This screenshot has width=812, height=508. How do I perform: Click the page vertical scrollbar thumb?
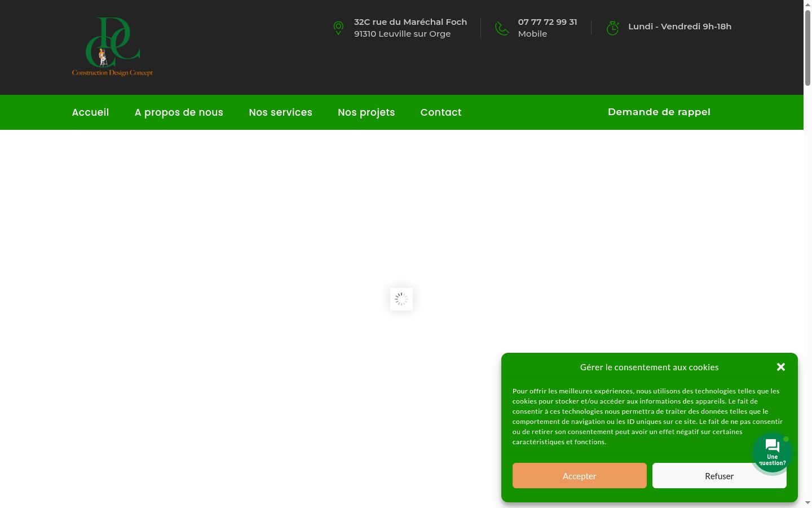pyautogui.click(x=807, y=48)
